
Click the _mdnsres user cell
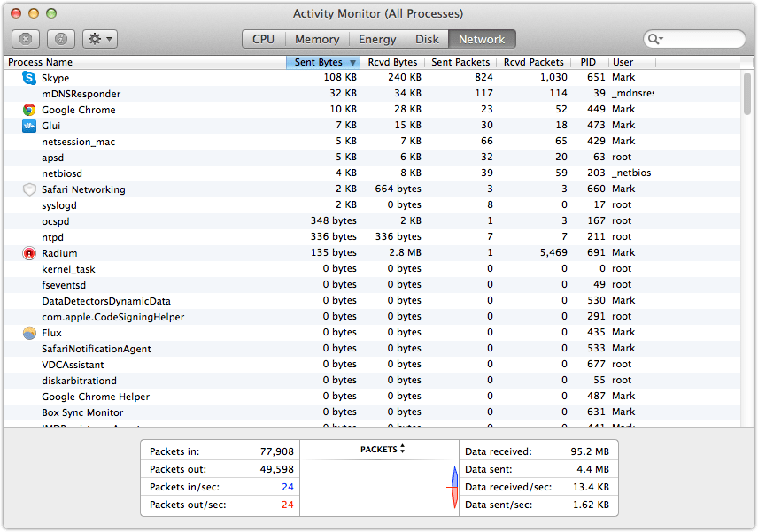633,93
